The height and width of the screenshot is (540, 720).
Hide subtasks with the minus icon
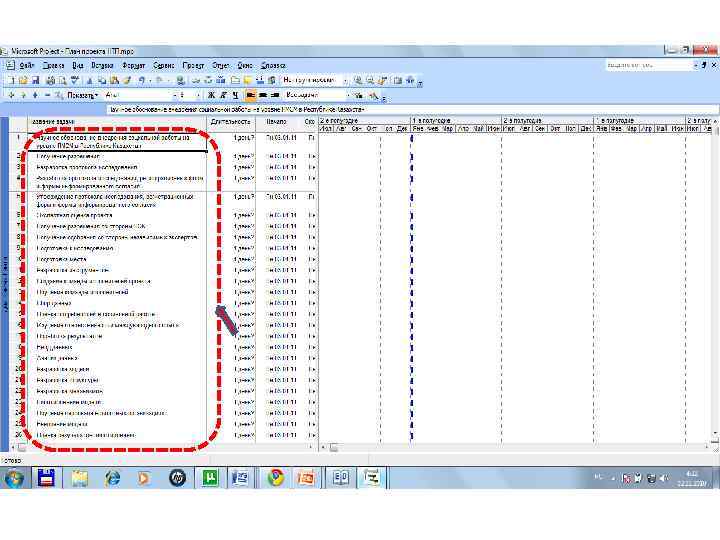pyautogui.click(x=47, y=95)
